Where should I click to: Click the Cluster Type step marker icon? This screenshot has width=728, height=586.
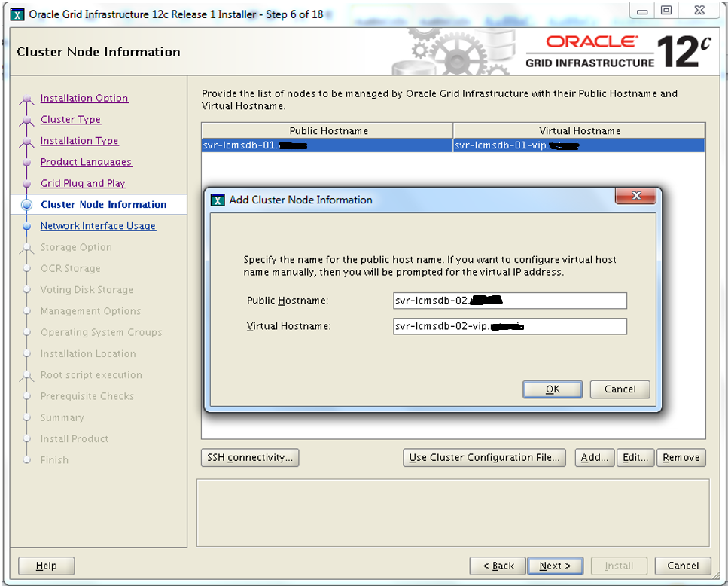27,121
